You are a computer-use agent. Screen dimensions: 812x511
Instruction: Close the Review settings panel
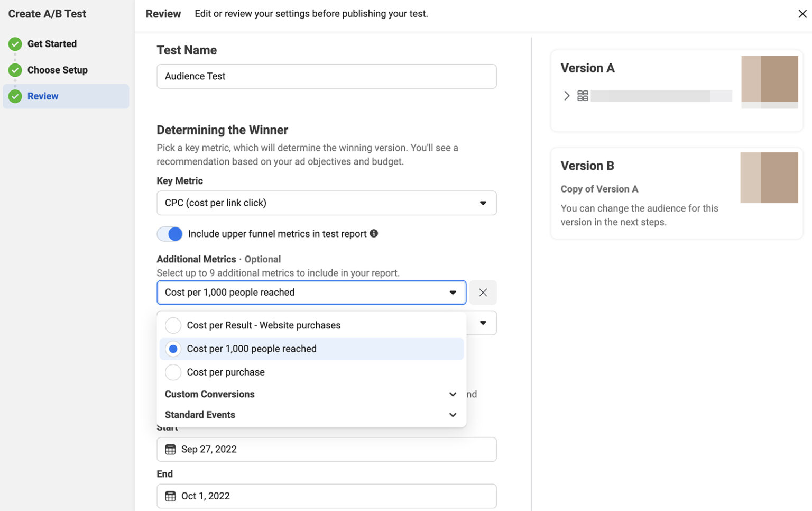coord(803,13)
